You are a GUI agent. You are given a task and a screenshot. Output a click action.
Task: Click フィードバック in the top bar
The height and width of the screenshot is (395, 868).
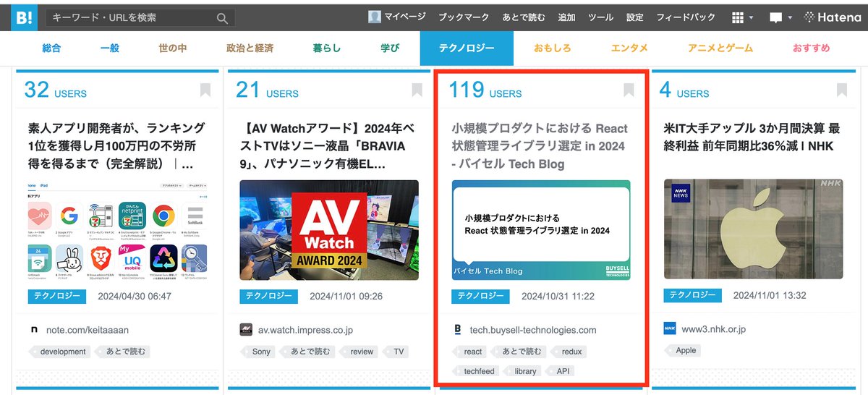tap(686, 17)
